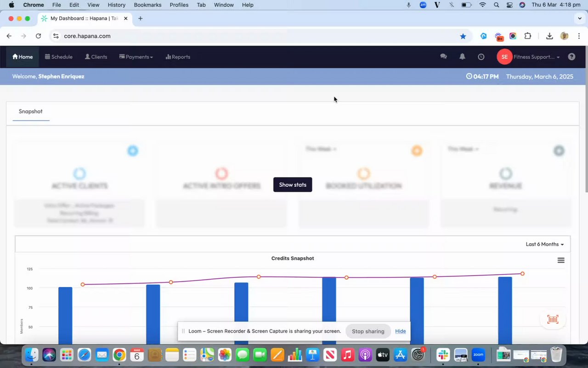This screenshot has height=368, width=588.
Task: Open Chrome three-dot menu
Action: point(579,36)
